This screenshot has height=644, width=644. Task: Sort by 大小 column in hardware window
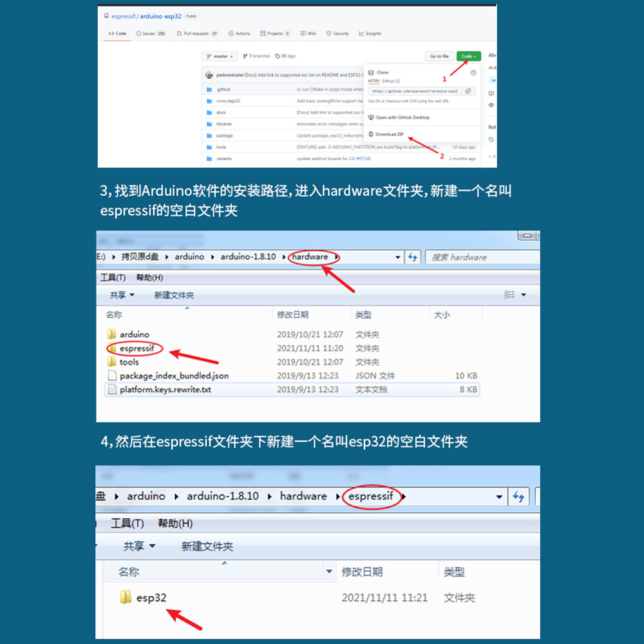click(x=442, y=315)
